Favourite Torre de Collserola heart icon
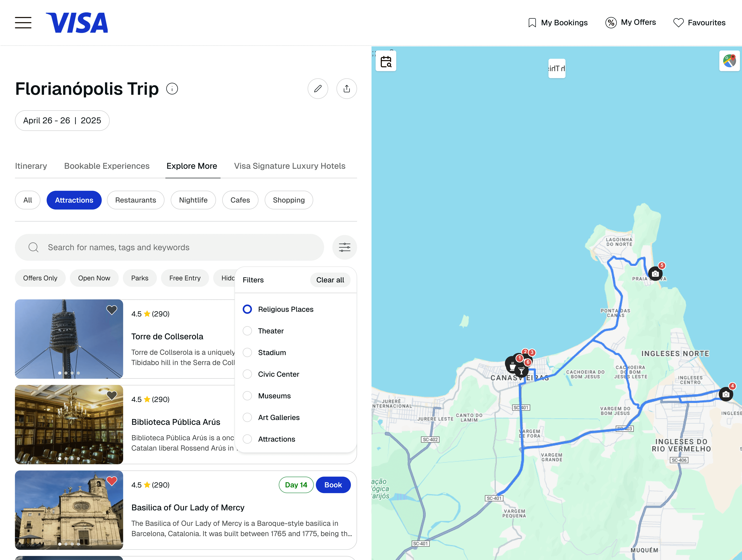This screenshot has height=560, width=742. pyautogui.click(x=112, y=310)
